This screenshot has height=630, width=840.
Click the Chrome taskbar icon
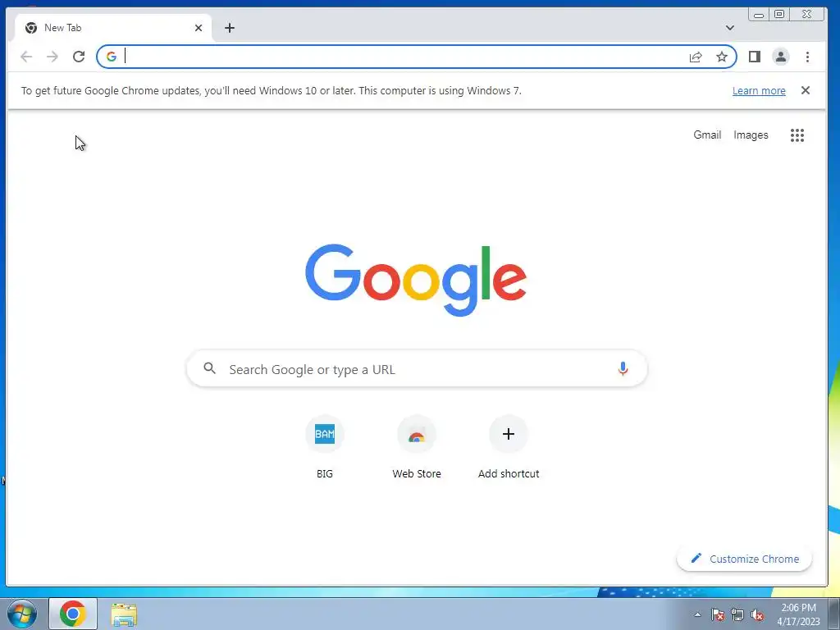(x=73, y=614)
